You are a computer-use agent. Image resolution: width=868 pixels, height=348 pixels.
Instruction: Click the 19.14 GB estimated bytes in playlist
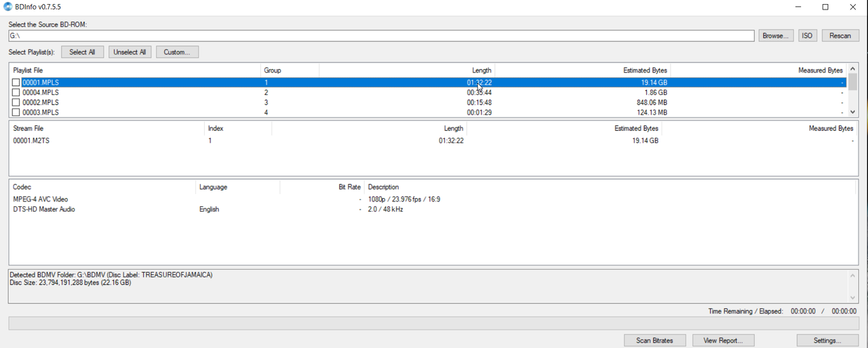point(654,83)
